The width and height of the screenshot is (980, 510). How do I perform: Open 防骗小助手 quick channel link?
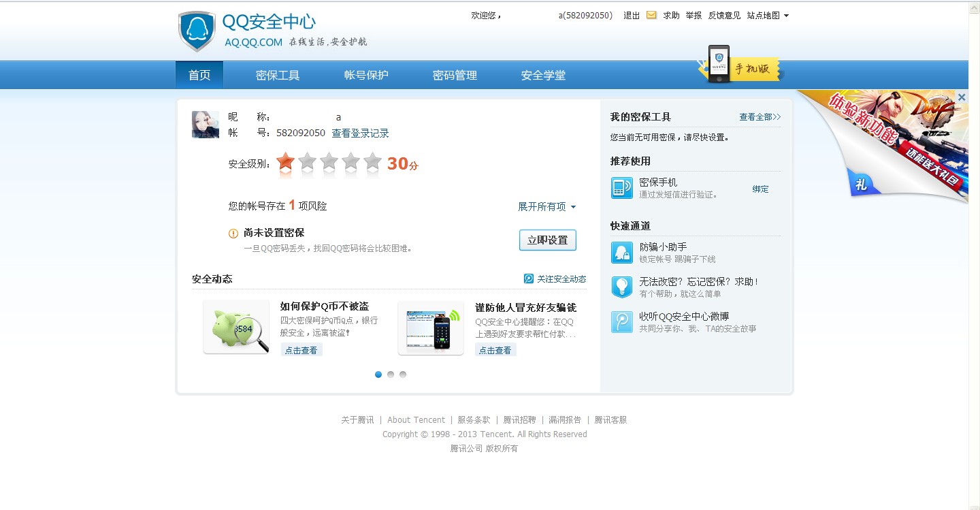pyautogui.click(x=663, y=247)
